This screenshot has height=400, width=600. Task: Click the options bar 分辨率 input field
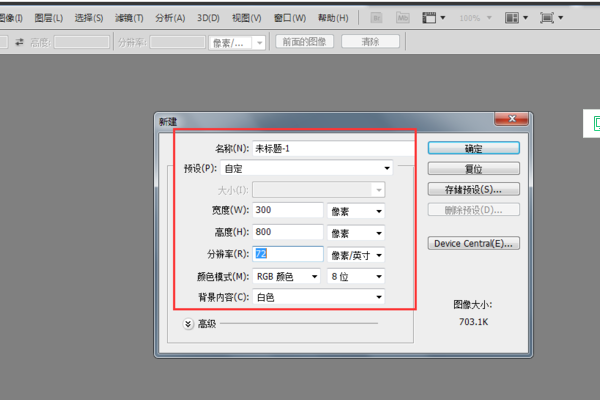coord(178,42)
